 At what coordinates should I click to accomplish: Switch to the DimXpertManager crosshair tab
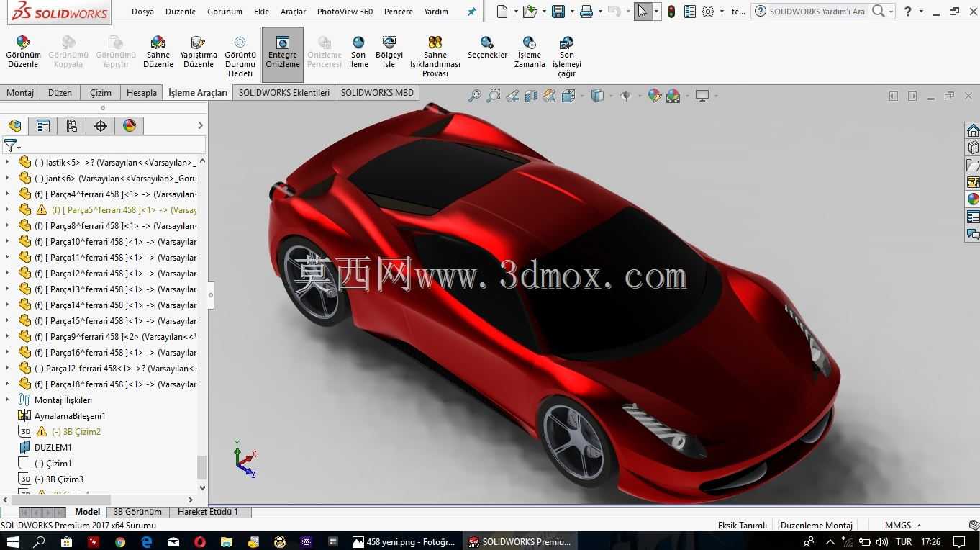click(x=101, y=126)
